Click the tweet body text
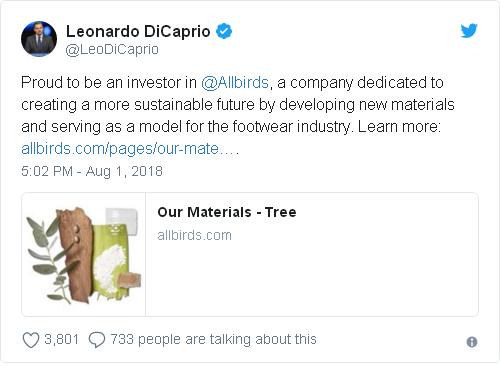Screen dimensions: 500x366 238,115
